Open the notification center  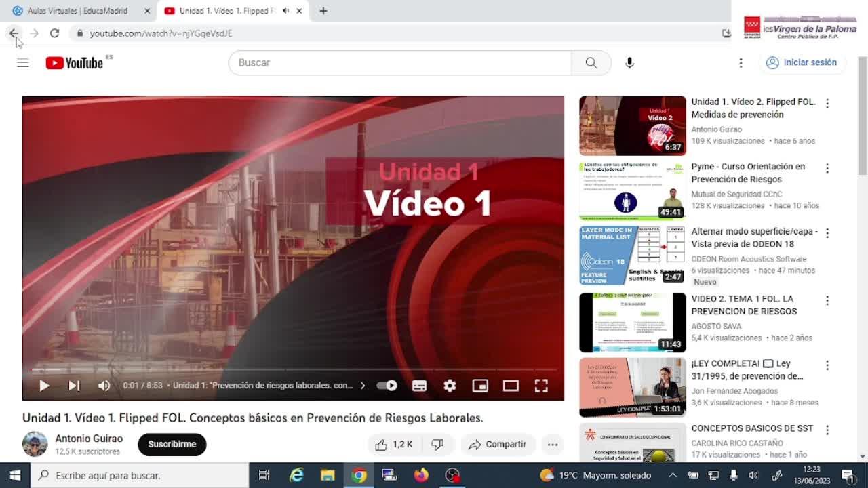[x=848, y=475]
